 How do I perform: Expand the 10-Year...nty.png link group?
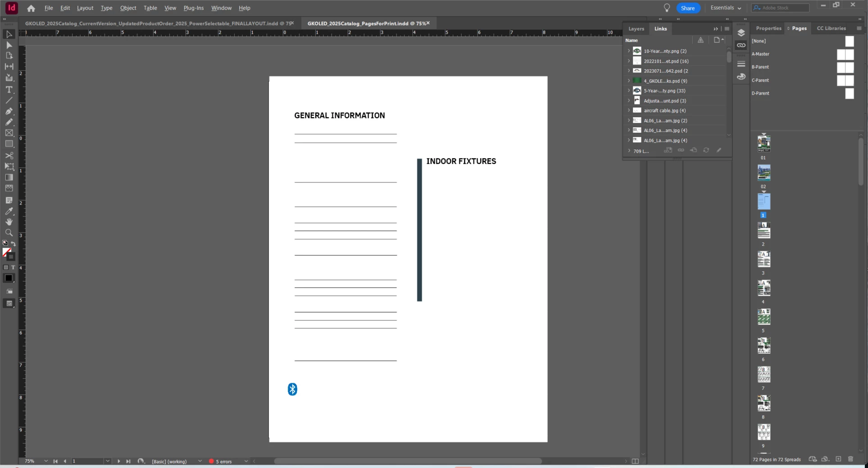pyautogui.click(x=629, y=51)
